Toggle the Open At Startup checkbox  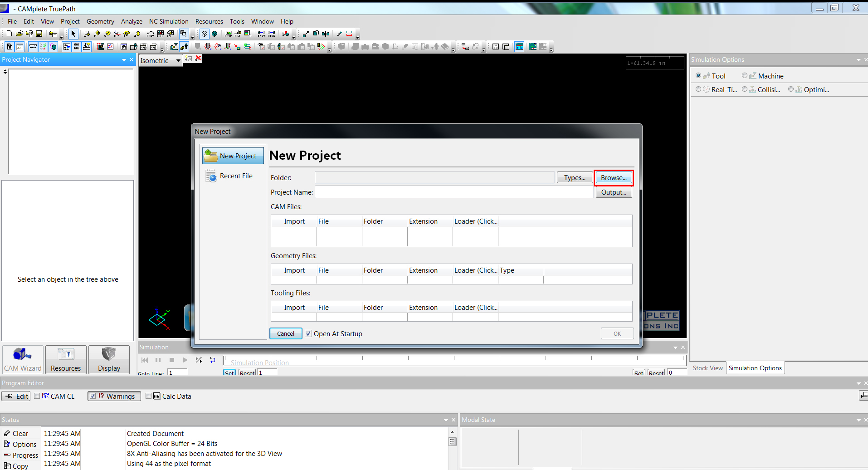[308, 333]
